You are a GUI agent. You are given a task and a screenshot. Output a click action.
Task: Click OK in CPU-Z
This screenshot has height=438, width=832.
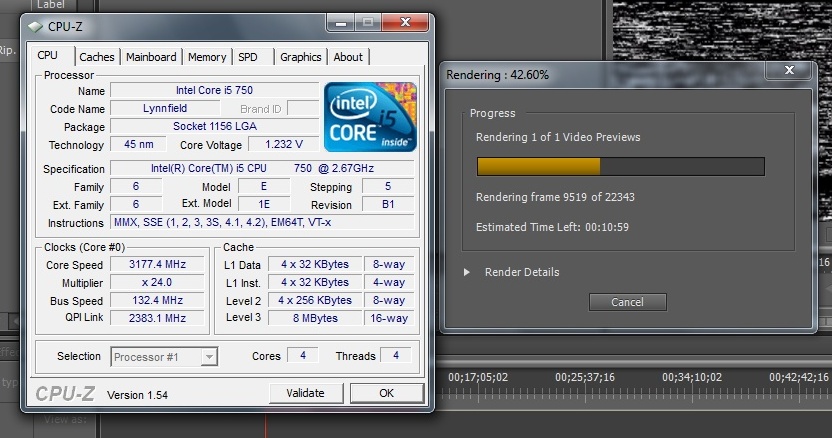coord(386,393)
